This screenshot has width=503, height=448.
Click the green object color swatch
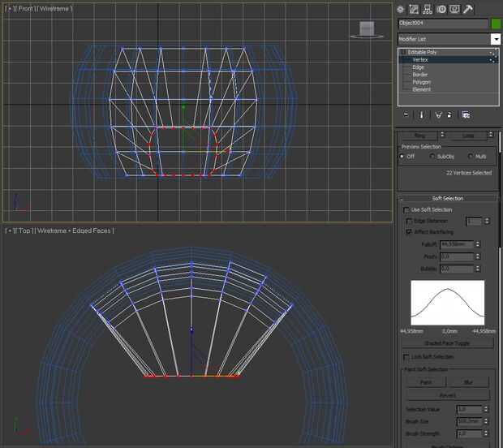click(x=496, y=24)
